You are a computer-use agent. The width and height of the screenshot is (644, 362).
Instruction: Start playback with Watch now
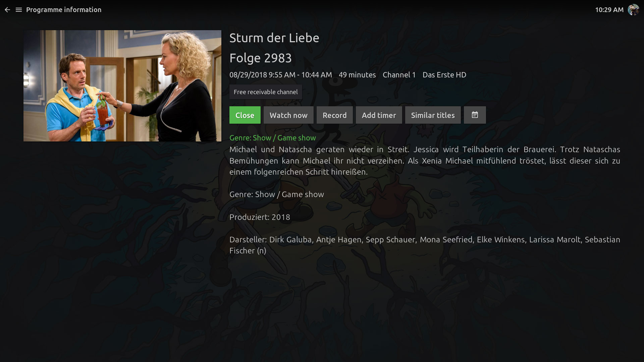pyautogui.click(x=288, y=115)
